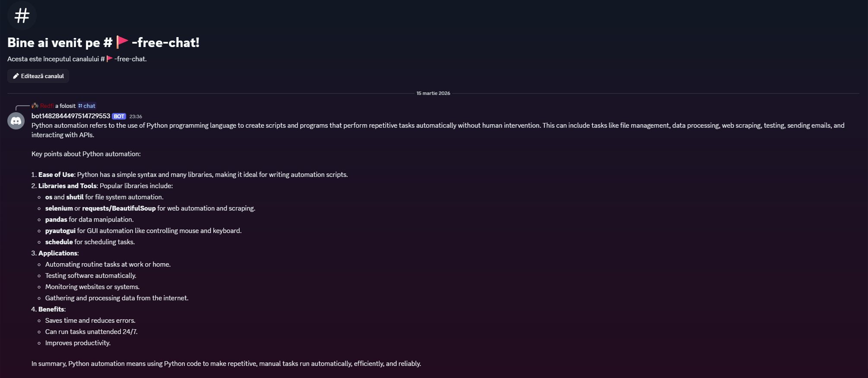The width and height of the screenshot is (868, 378).
Task: Click the blue BOT badge
Action: [119, 117]
